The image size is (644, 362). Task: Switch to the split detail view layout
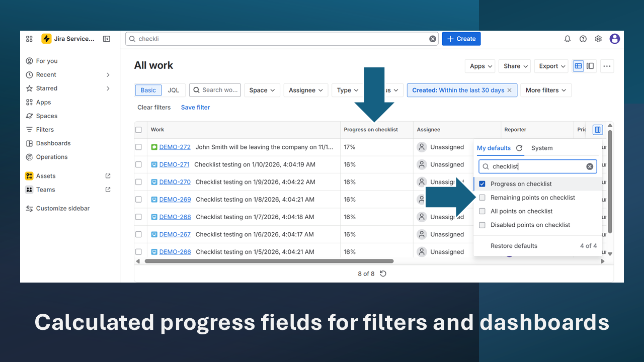[x=590, y=66]
